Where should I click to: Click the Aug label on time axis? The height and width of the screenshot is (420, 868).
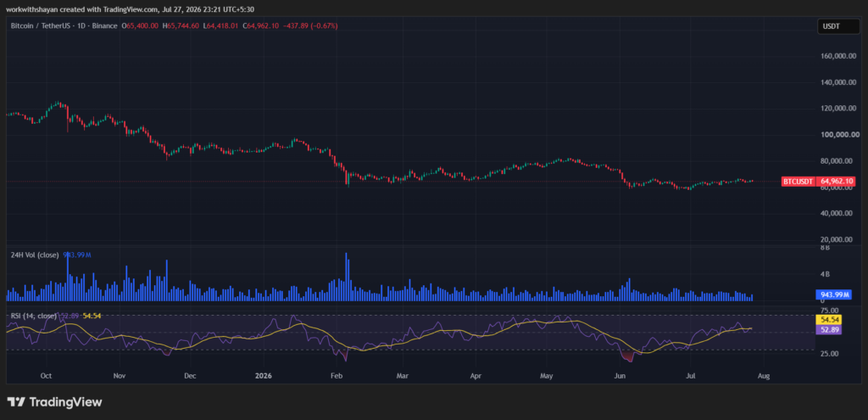point(764,376)
